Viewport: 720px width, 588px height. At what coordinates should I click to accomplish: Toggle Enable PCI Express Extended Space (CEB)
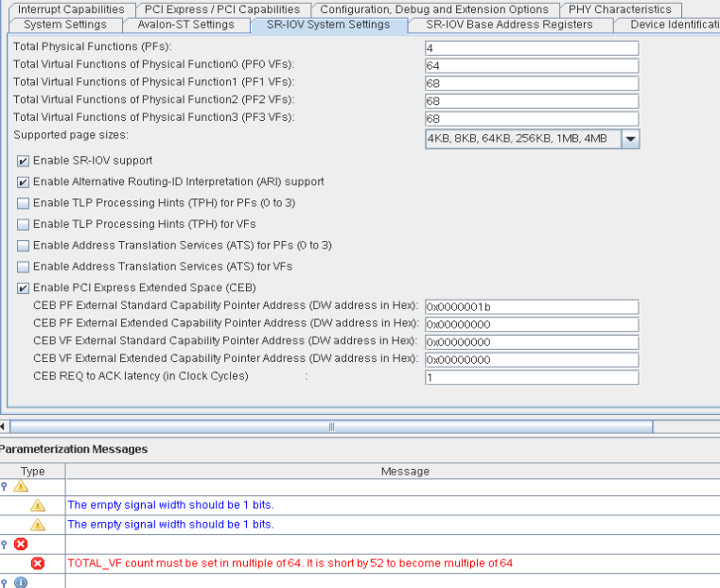point(23,288)
